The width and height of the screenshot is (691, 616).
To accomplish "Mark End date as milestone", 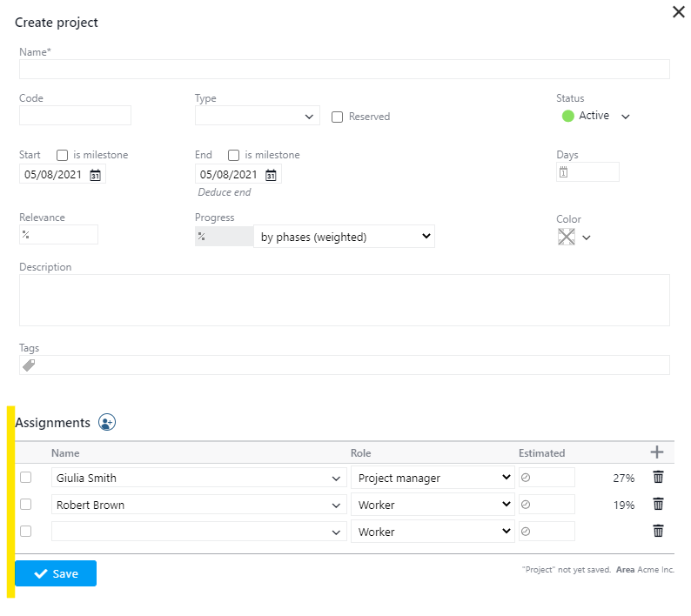I will [233, 156].
